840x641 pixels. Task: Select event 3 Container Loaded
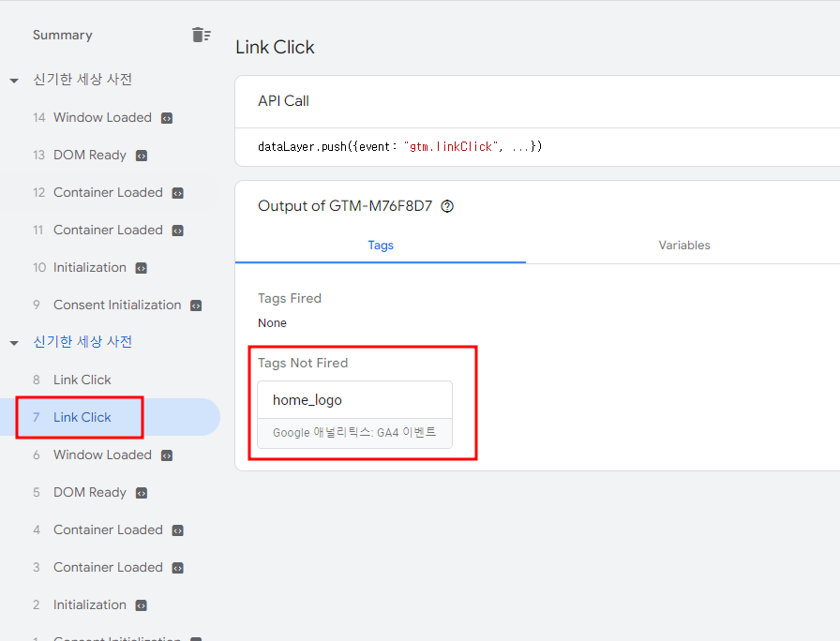coord(110,567)
